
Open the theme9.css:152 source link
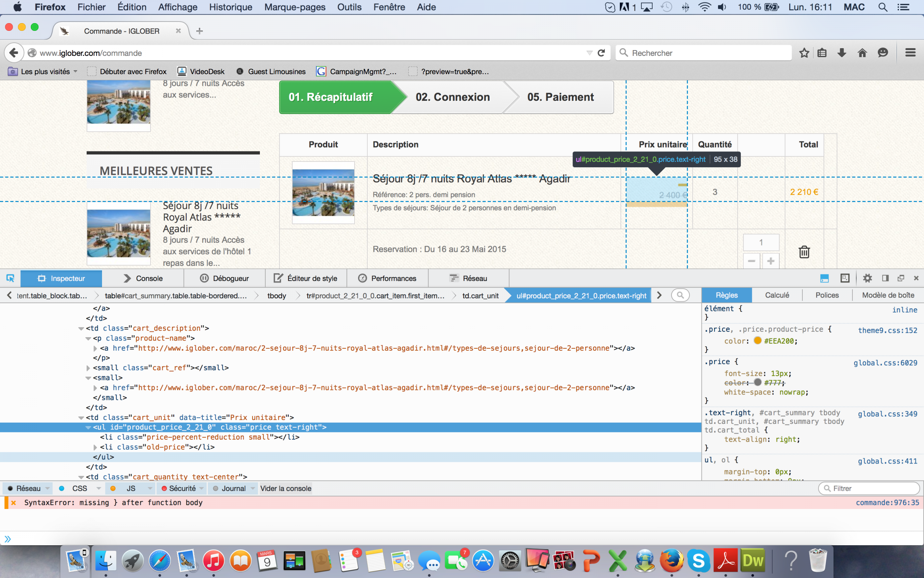coord(887,330)
